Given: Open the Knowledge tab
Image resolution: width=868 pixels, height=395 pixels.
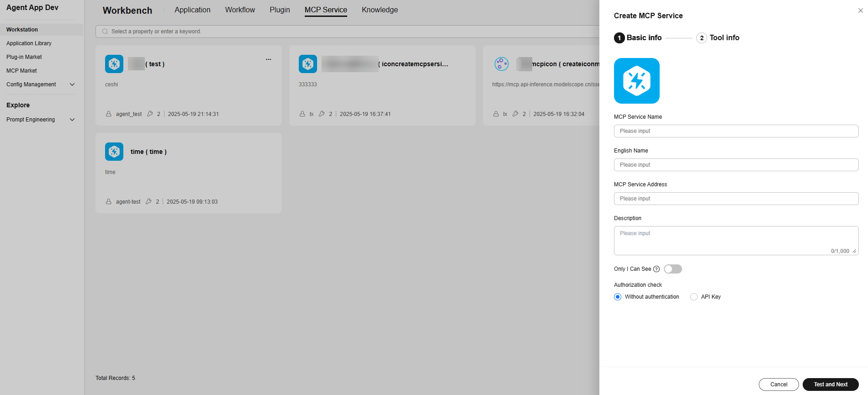Looking at the screenshot, I should (x=380, y=10).
